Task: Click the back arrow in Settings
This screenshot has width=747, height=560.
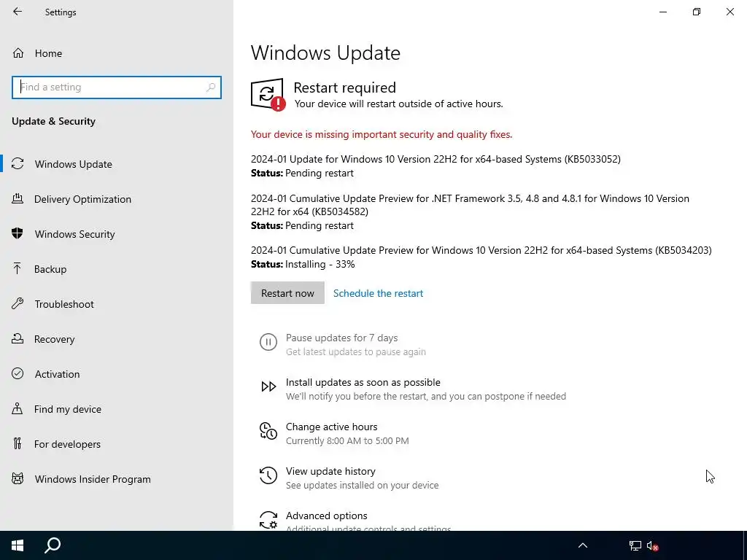Action: coord(18,12)
